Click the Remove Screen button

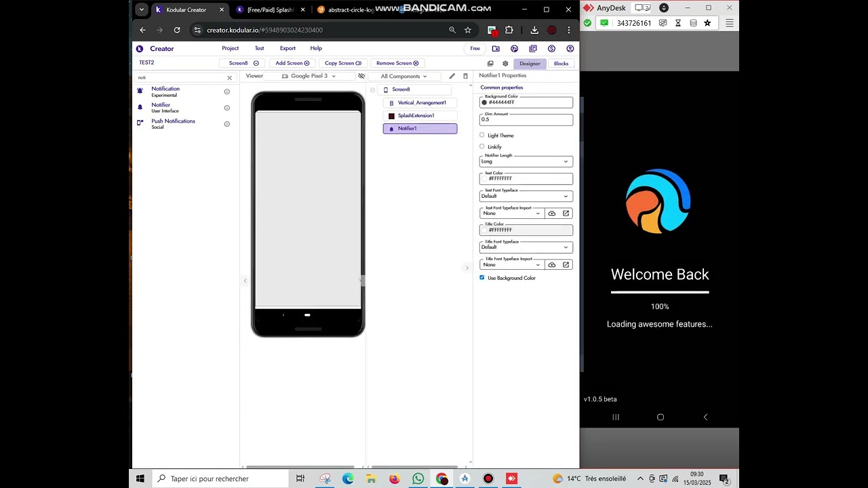pos(397,63)
